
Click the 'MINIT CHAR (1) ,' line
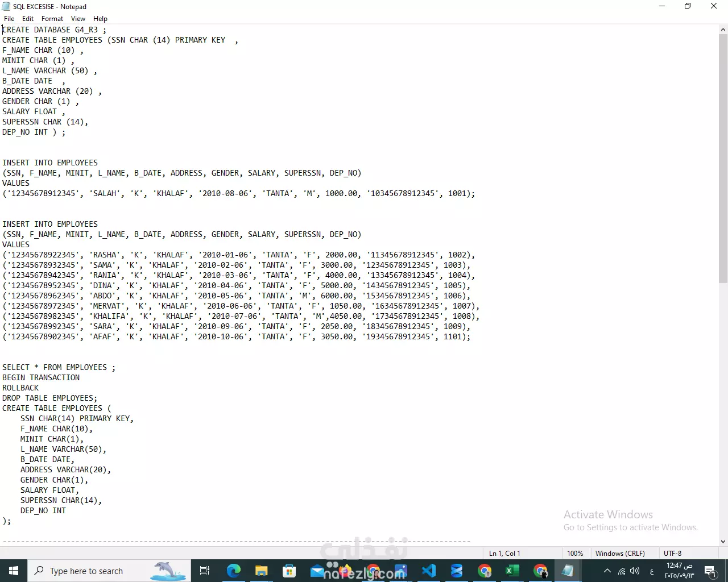tap(38, 60)
